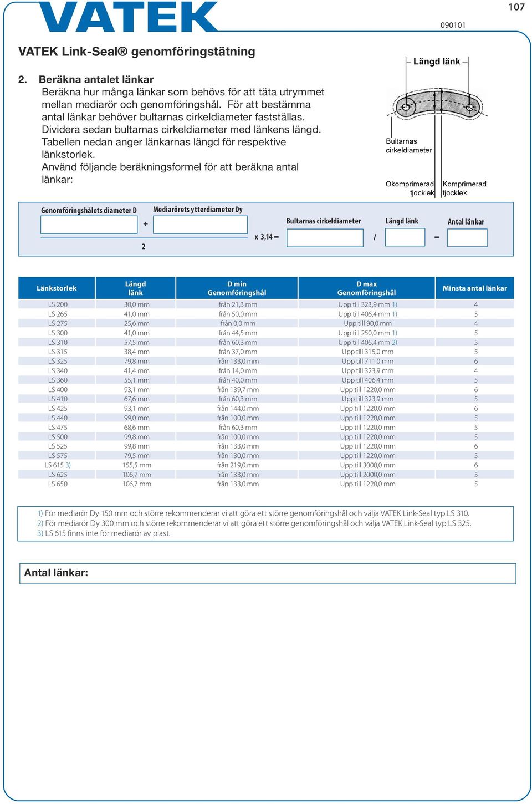
Task: Click the 'Okomprimerad tjocklek' diagram label
Action: click(x=410, y=189)
